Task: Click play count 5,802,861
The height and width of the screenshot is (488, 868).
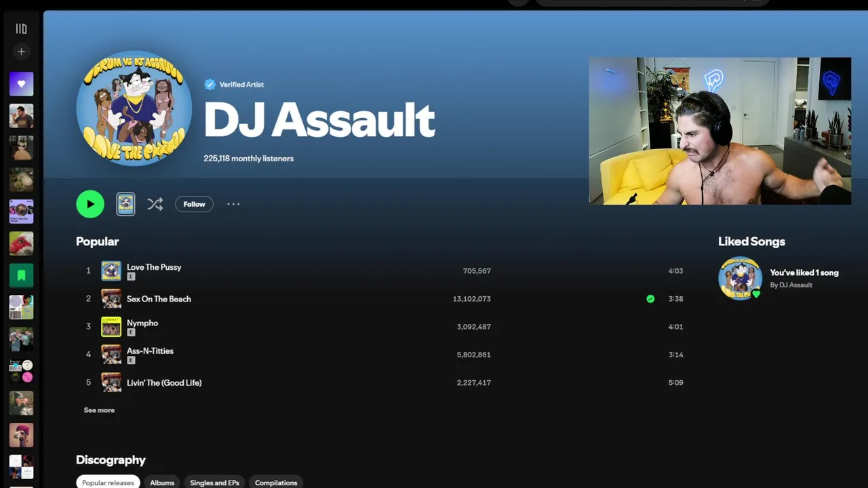Action: click(x=473, y=354)
